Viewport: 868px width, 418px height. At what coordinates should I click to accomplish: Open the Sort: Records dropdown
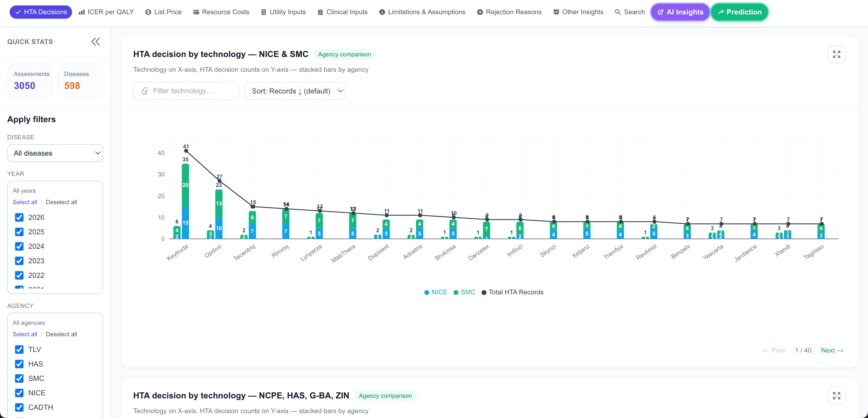coord(294,91)
